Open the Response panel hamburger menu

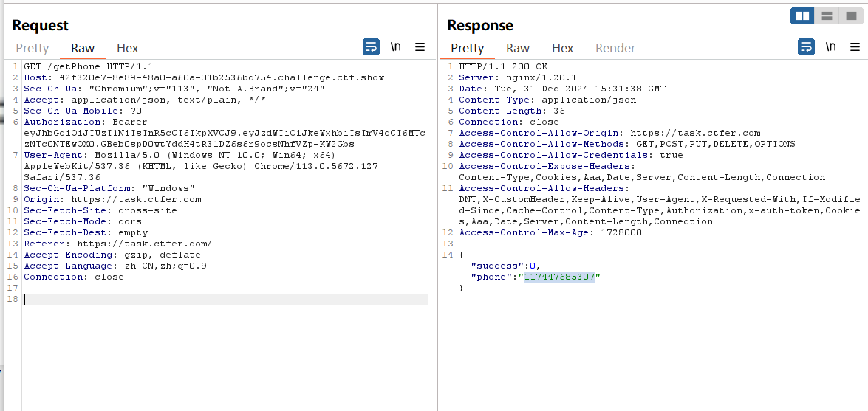coord(855,47)
